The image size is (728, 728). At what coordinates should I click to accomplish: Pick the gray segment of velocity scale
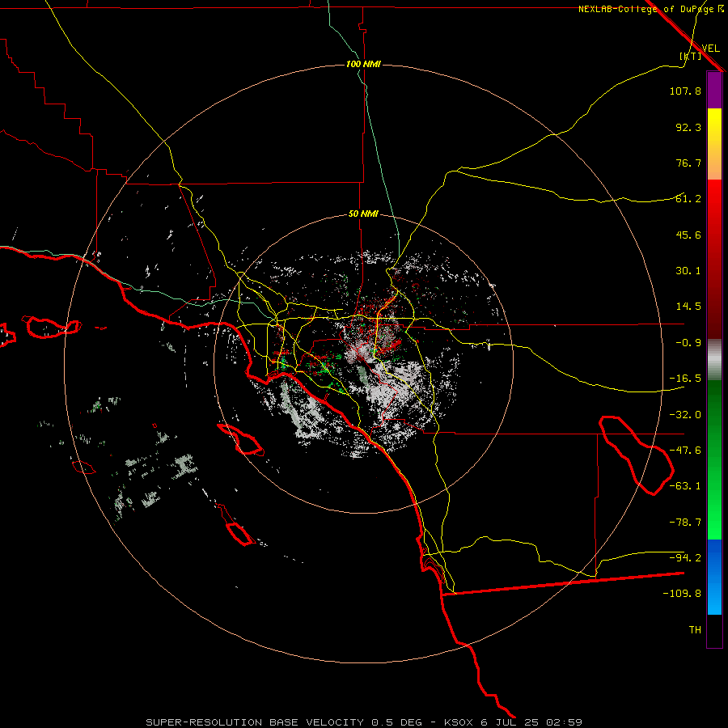[714, 360]
